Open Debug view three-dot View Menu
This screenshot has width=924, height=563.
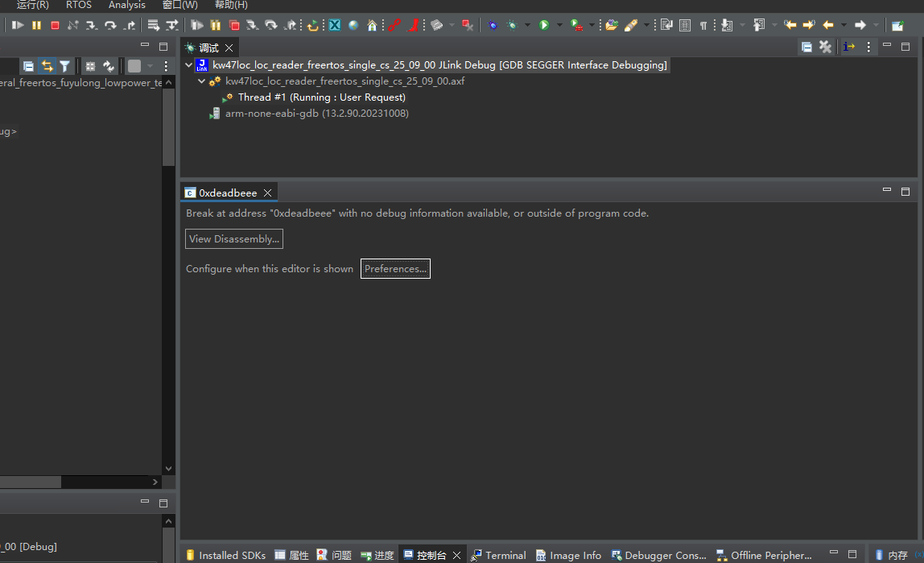868,48
